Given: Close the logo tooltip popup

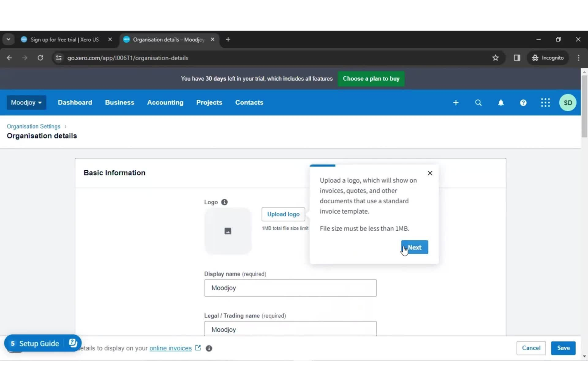Looking at the screenshot, I should pos(430,173).
